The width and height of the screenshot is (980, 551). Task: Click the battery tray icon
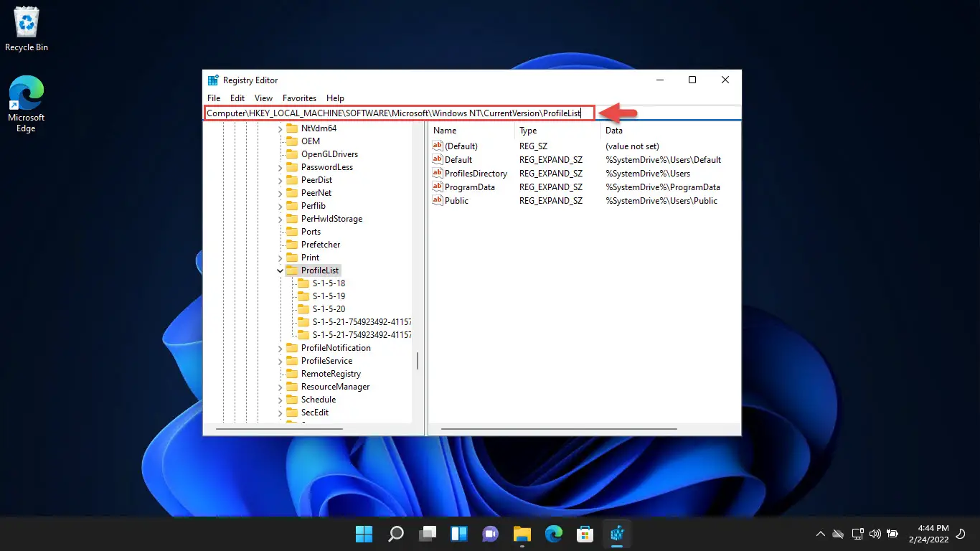coord(892,534)
